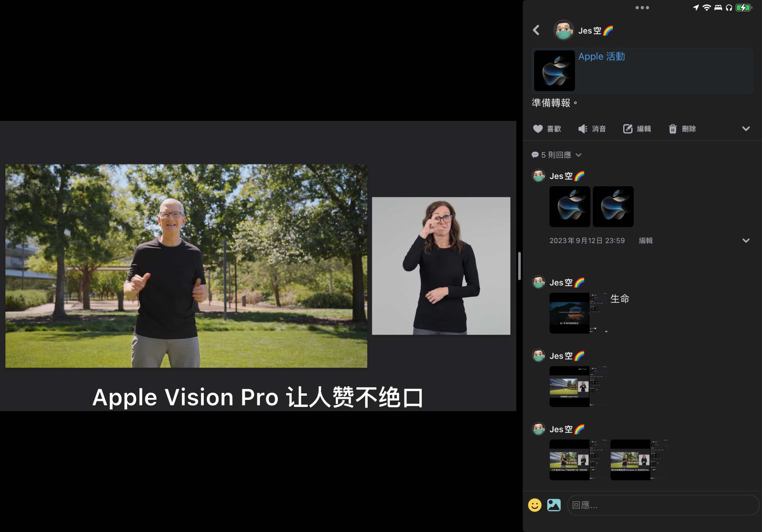Open second Apple logo image in first reply
Screen dimensions: 762x532
613,207
